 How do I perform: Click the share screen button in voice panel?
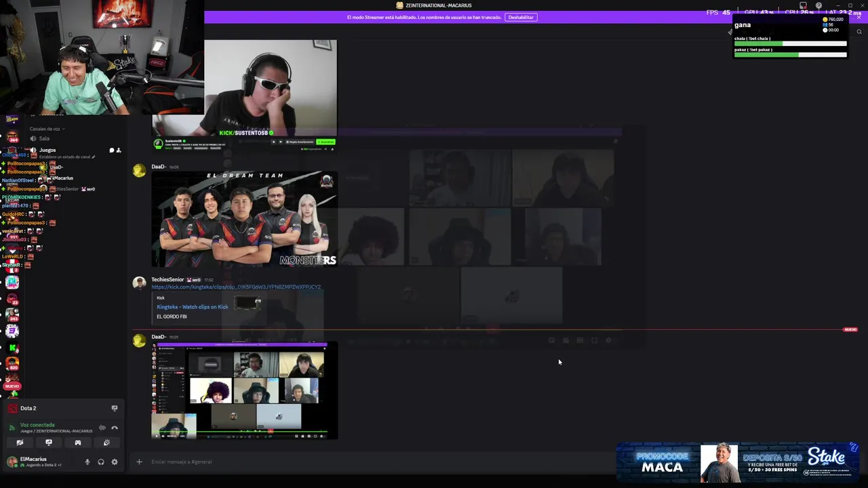click(x=49, y=443)
